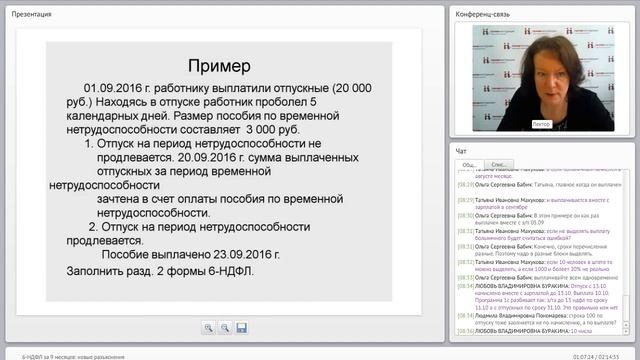Click the 'Лектор' label on the video
Screen dimensions: 640x360
pyautogui.click(x=542, y=124)
